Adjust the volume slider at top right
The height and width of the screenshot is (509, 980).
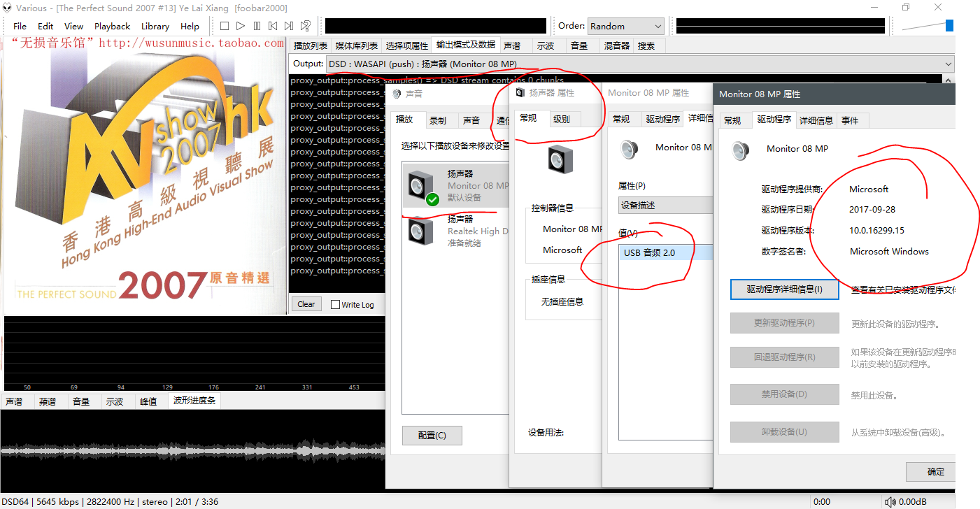pyautogui.click(x=949, y=26)
